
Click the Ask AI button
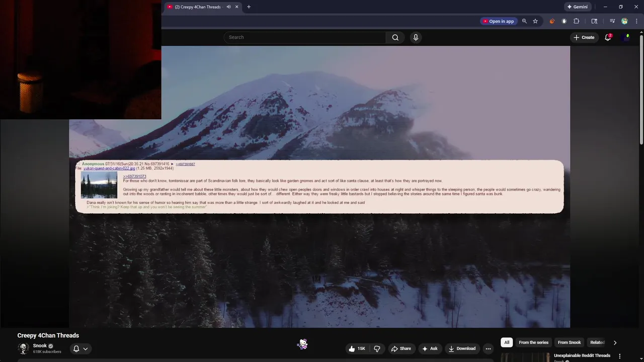(x=430, y=348)
